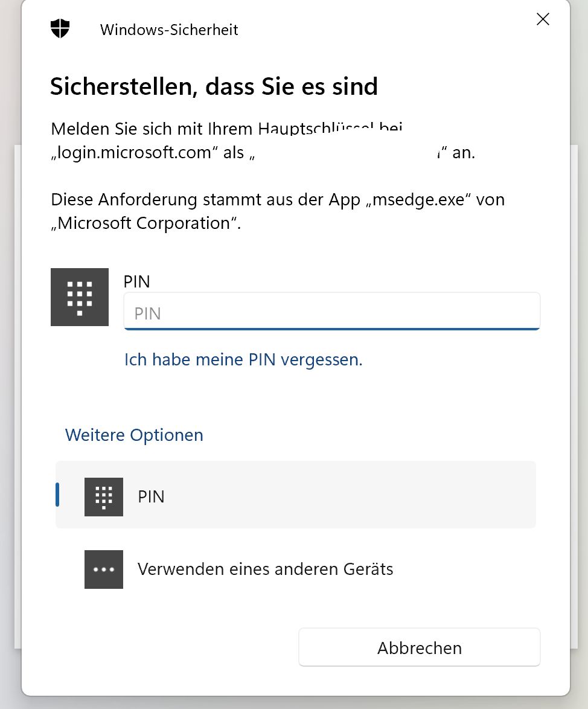The width and height of the screenshot is (588, 709).
Task: Click the Windows-Sicherheit shield icon
Action: click(x=60, y=28)
